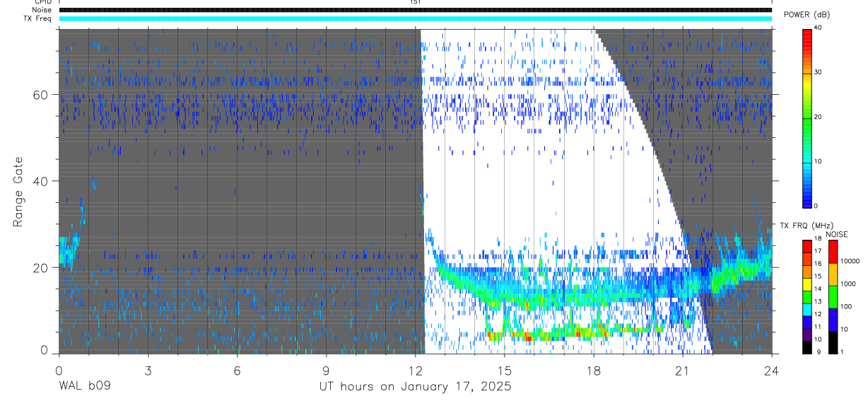Click the POWER rainbow colorbar
The image size is (868, 401).
pos(807,117)
